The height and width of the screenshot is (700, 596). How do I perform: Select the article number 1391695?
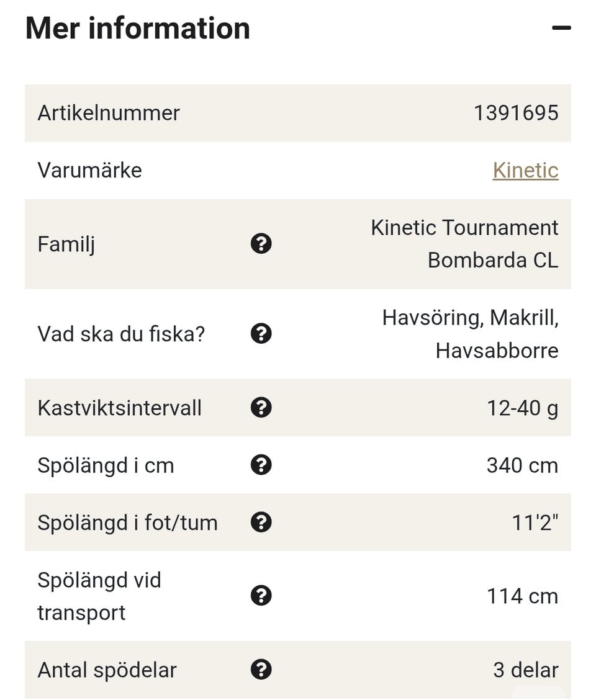(x=516, y=113)
